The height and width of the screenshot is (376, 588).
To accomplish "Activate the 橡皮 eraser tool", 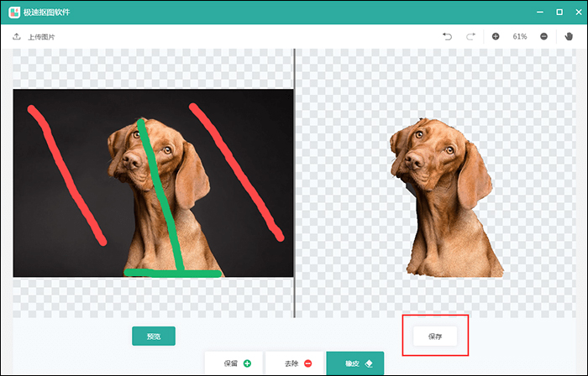I will [x=354, y=363].
